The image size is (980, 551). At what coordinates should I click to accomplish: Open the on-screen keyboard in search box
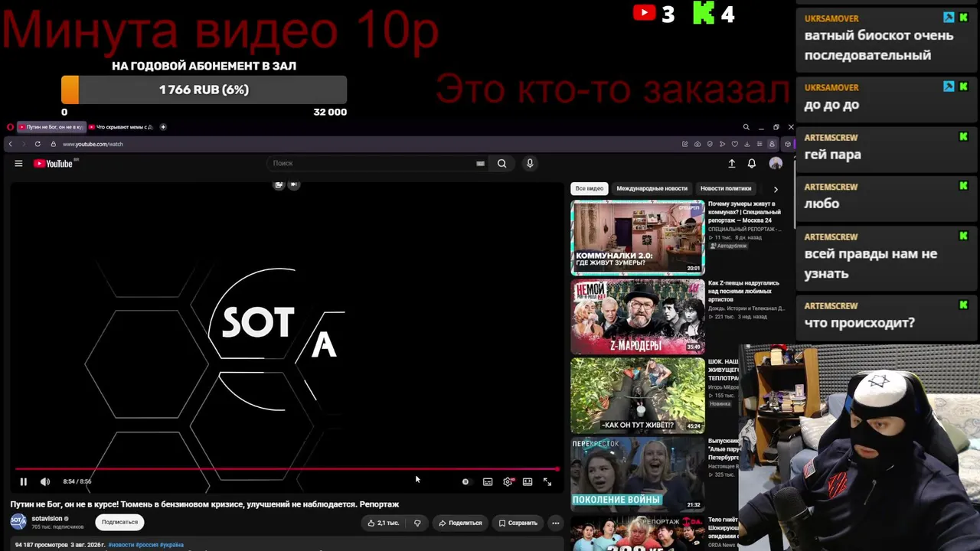[x=480, y=163]
